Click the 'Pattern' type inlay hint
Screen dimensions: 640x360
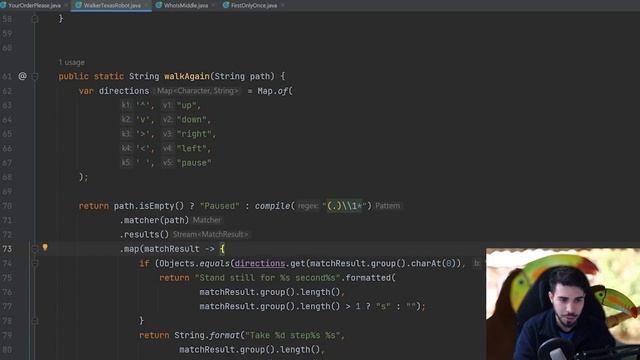(387, 206)
